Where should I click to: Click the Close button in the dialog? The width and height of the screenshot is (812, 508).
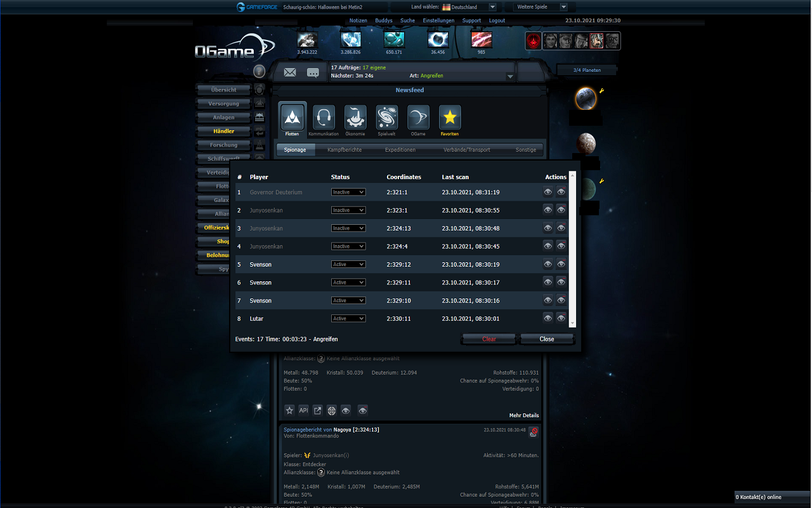pos(547,339)
